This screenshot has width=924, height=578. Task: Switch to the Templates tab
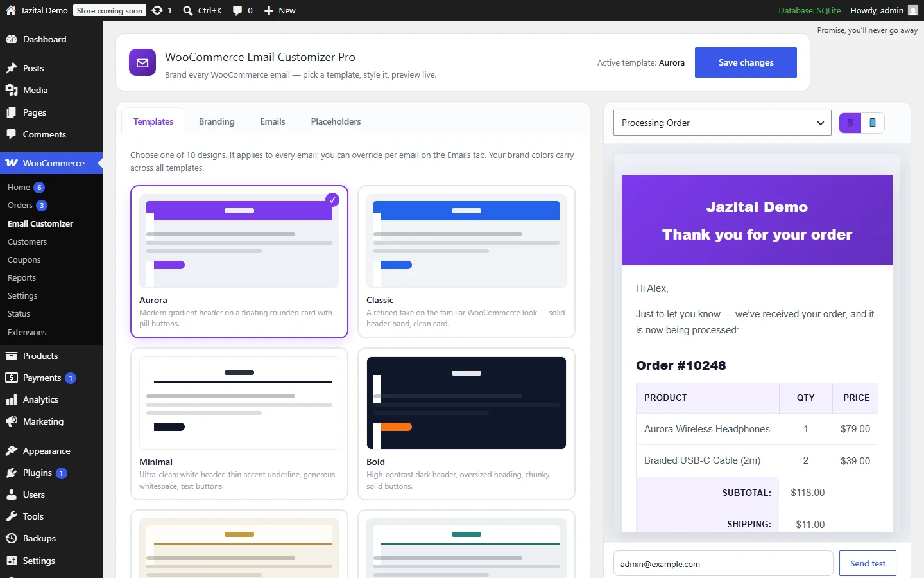click(x=153, y=121)
